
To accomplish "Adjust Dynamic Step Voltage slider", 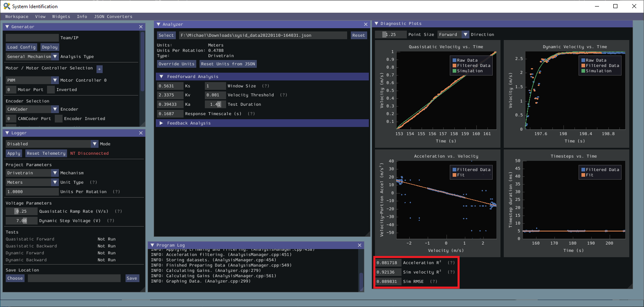I will pos(21,221).
